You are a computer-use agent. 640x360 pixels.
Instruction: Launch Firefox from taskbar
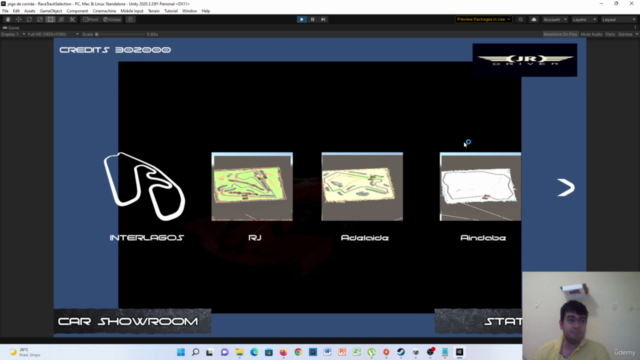(283, 352)
